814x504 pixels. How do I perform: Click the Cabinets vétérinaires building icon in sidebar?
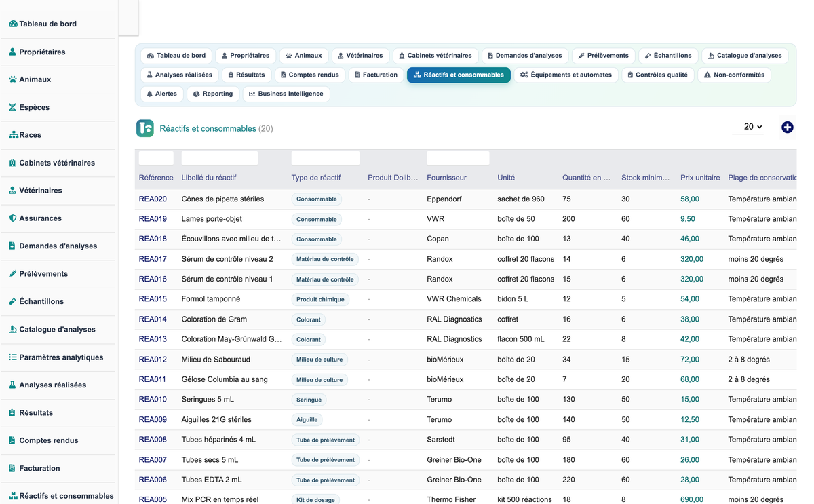[x=13, y=163]
